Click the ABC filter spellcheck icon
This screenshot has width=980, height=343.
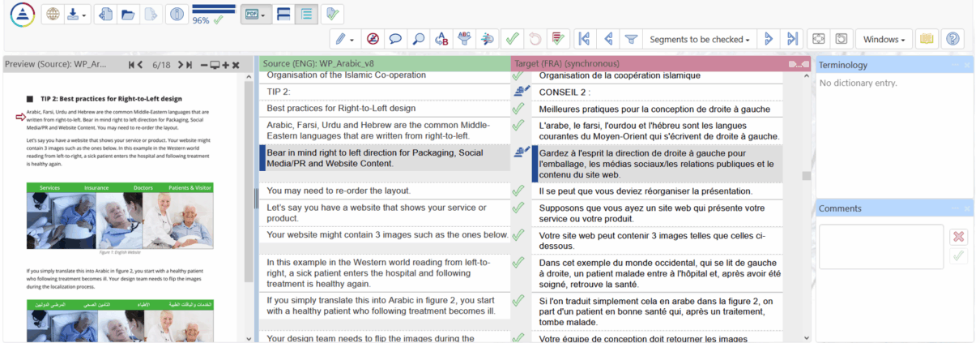coord(465,39)
